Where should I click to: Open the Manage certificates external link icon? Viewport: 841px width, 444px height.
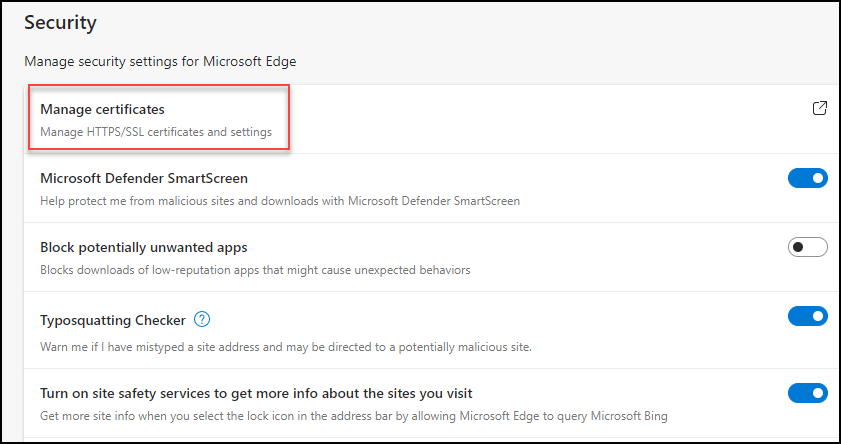pos(819,109)
